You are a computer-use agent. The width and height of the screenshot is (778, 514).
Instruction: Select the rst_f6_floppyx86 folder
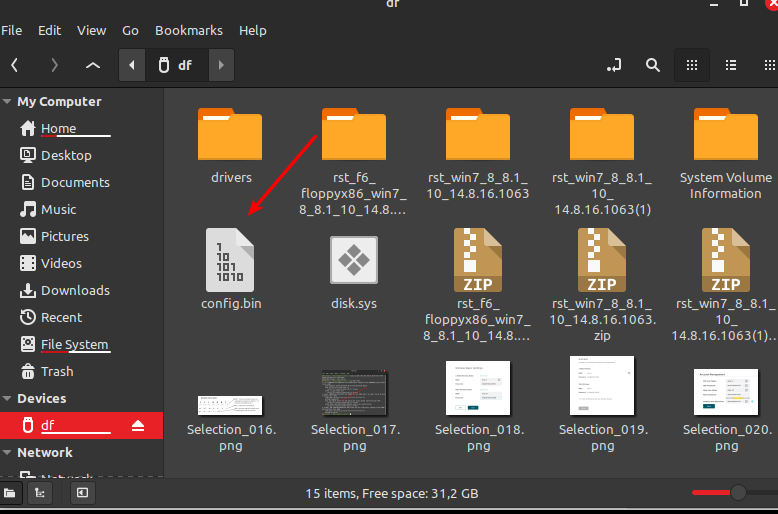[353, 161]
